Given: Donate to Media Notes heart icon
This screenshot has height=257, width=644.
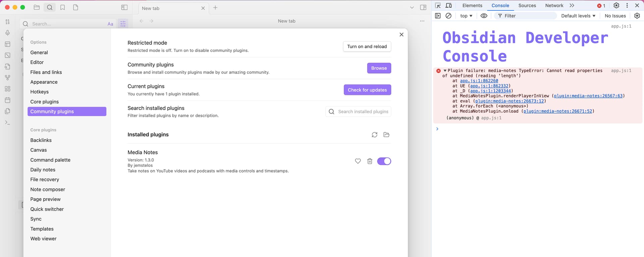Looking at the screenshot, I should coord(358,161).
